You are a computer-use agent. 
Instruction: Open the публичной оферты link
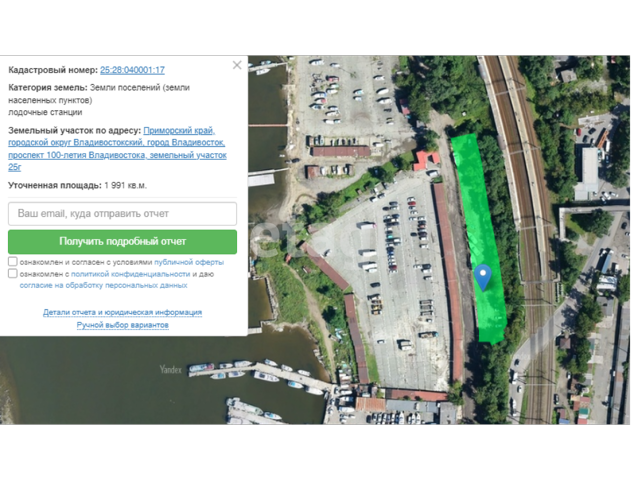[189, 262]
